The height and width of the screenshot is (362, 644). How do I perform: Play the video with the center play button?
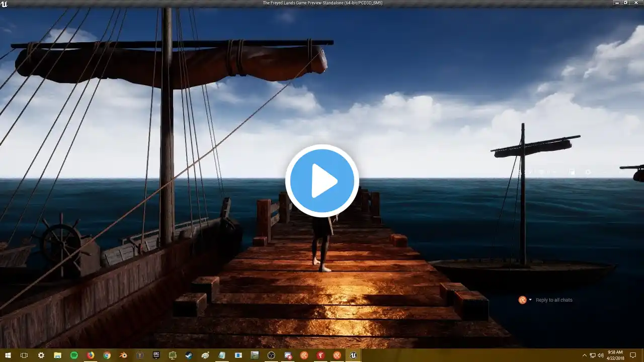[x=322, y=180]
